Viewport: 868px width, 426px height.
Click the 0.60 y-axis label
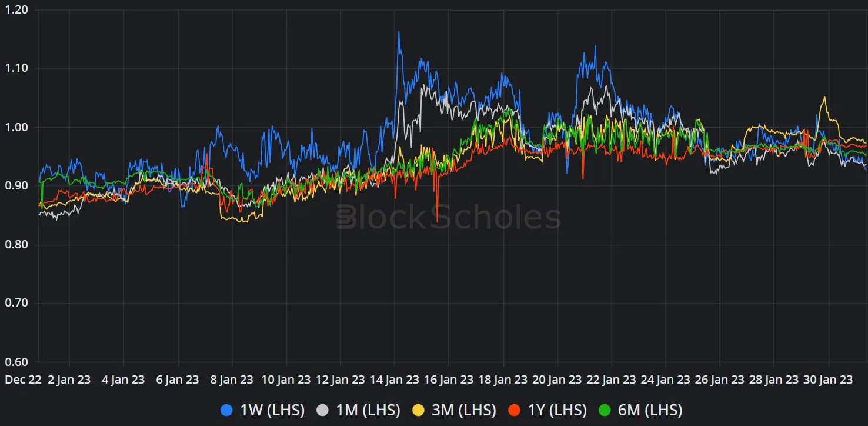tap(16, 362)
